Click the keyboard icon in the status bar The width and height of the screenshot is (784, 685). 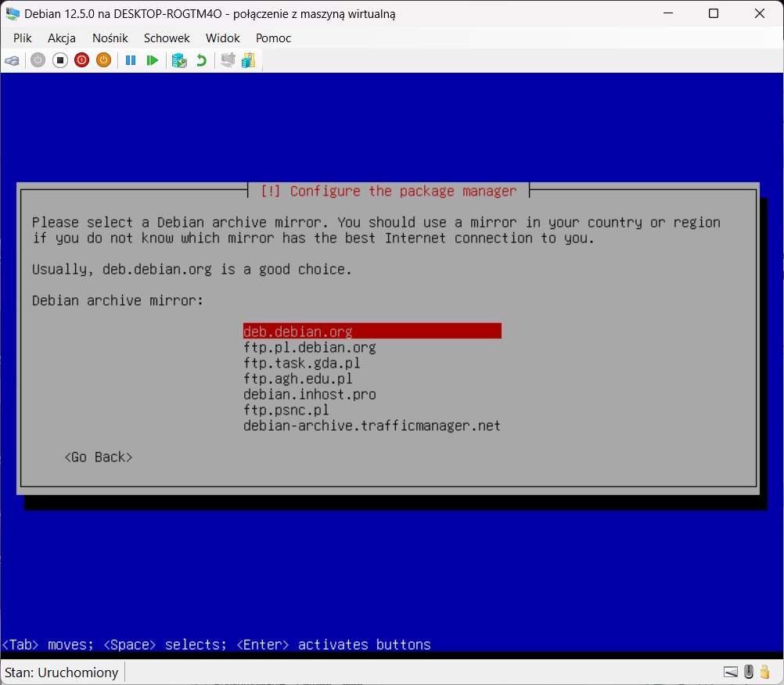731,672
